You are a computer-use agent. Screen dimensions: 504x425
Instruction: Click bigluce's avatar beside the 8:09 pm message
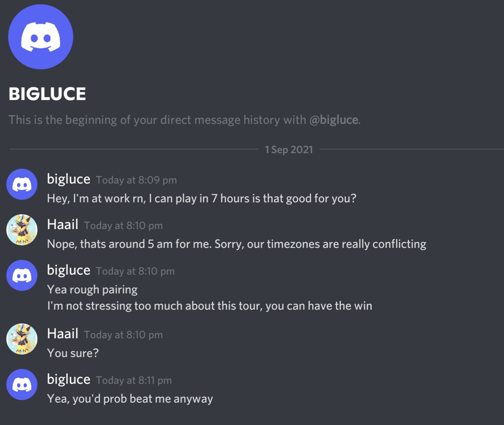22,184
